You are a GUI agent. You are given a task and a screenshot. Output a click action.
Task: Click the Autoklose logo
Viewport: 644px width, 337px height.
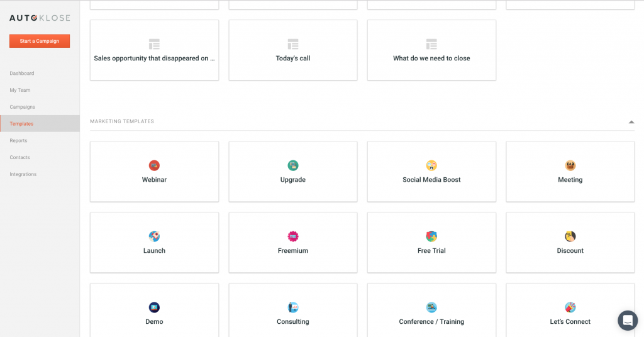click(40, 18)
